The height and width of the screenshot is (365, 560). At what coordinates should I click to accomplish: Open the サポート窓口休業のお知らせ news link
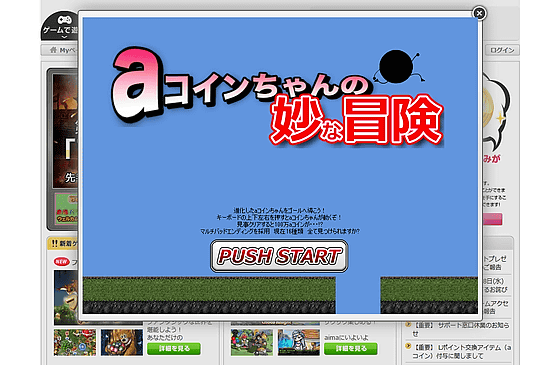(x=461, y=329)
